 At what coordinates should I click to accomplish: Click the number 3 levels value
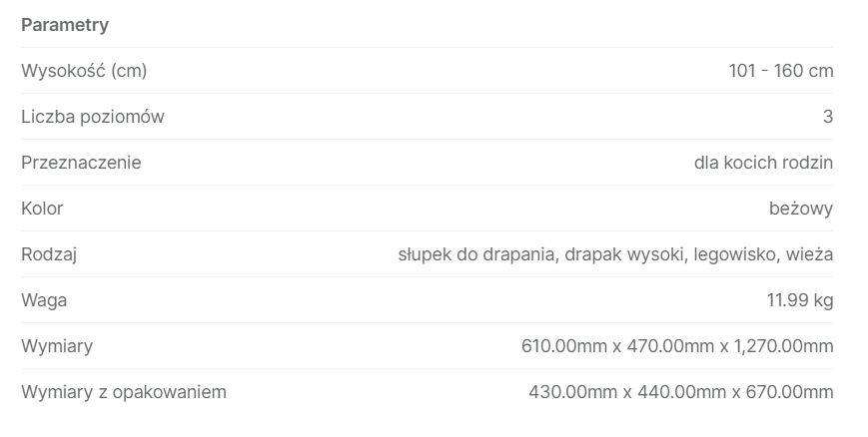827,117
